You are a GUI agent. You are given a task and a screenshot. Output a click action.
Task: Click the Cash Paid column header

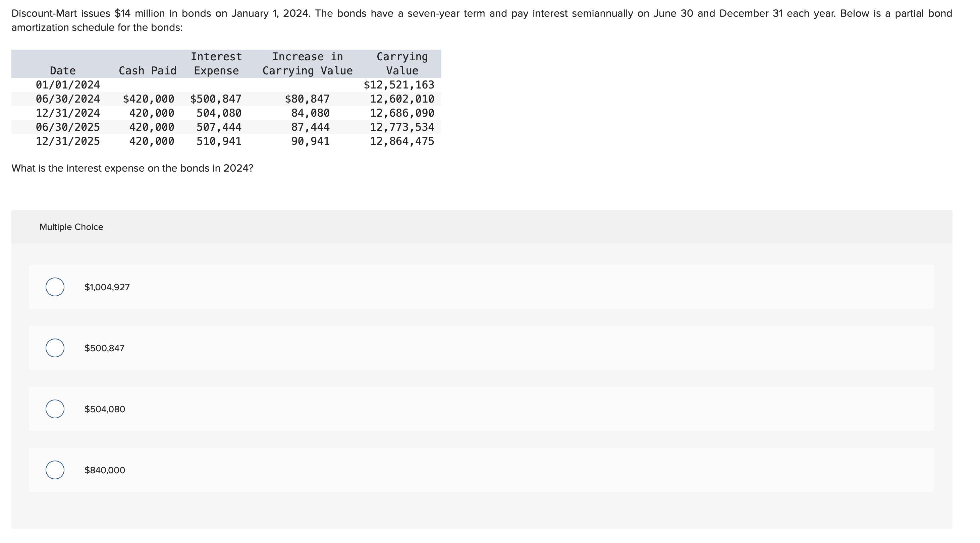click(x=148, y=70)
